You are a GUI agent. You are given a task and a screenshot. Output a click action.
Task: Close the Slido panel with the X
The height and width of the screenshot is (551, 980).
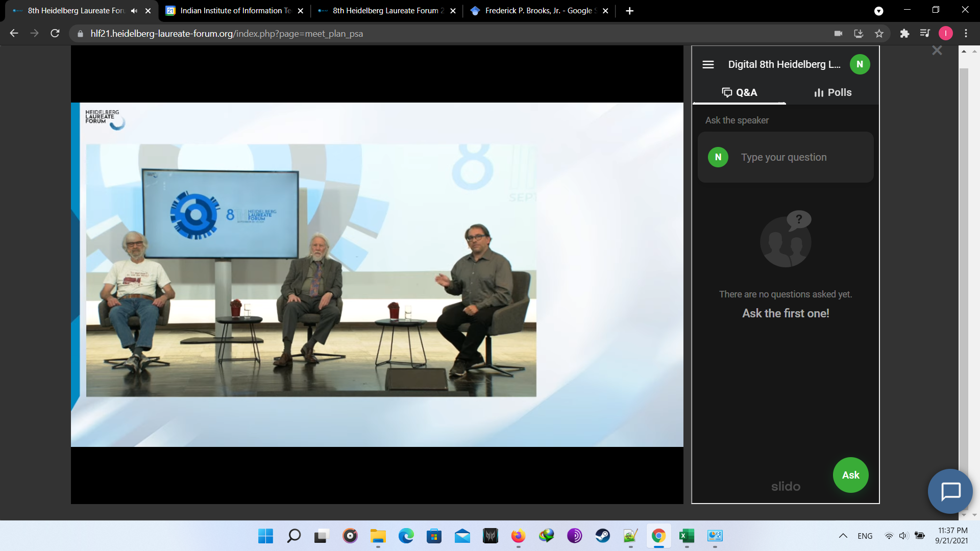pyautogui.click(x=937, y=51)
